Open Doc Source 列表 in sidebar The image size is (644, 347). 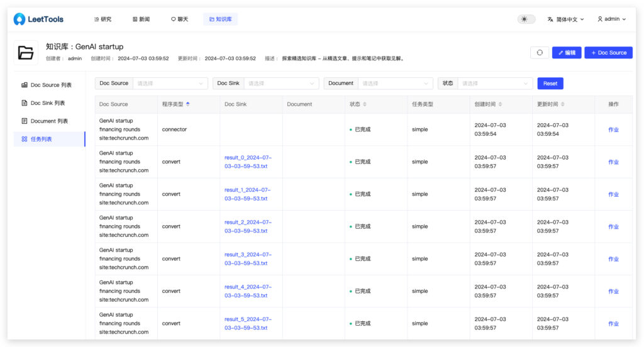coord(49,85)
